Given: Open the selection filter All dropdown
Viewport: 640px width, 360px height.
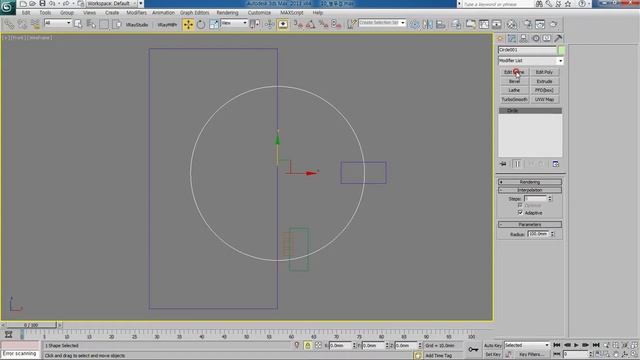Looking at the screenshot, I should click(x=58, y=23).
